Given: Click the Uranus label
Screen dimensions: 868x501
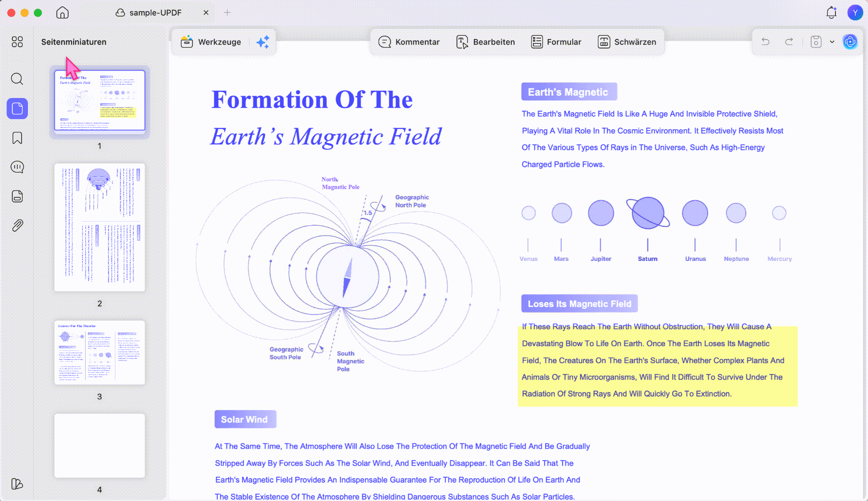Looking at the screenshot, I should [695, 259].
